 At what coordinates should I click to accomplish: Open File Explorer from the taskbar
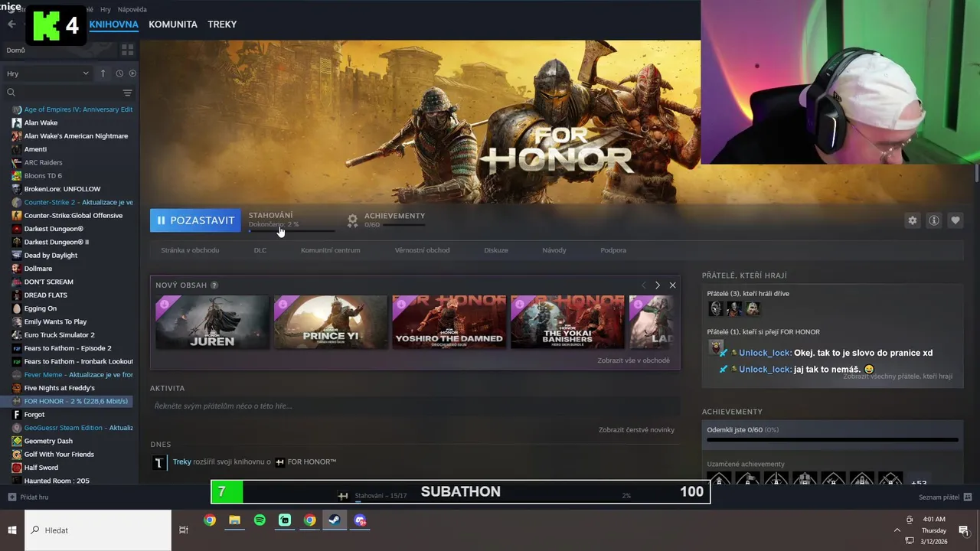pos(234,520)
